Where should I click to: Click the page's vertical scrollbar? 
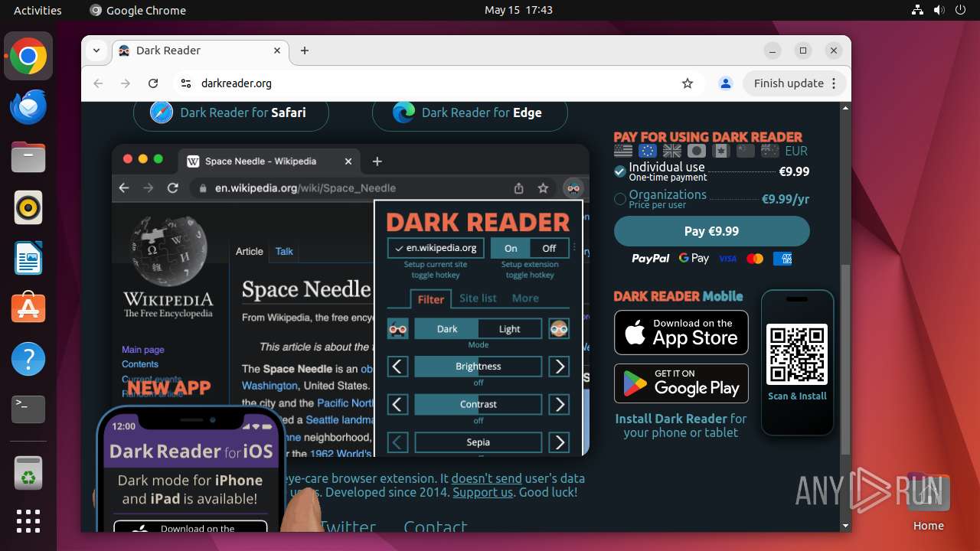click(x=845, y=360)
